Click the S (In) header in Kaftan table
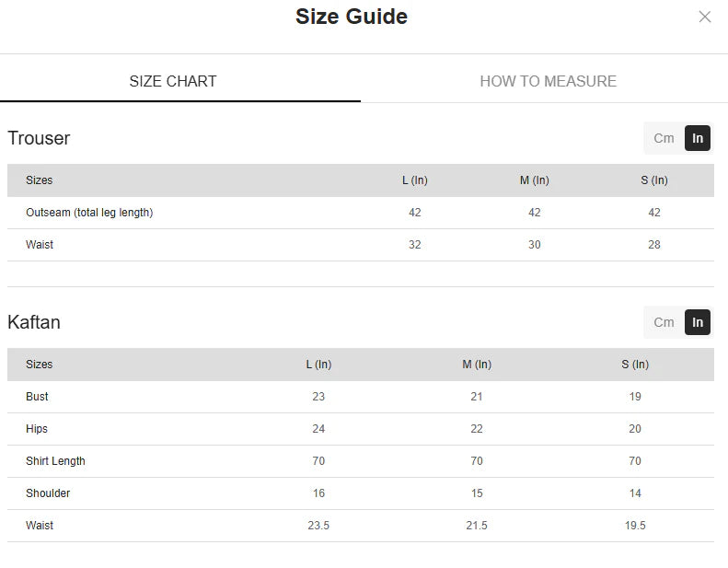728x568 pixels. [635, 365]
